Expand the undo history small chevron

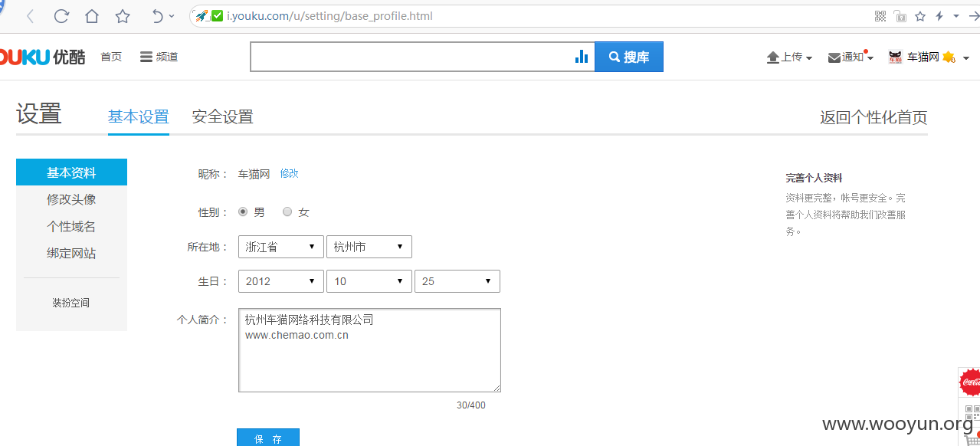pos(172,16)
